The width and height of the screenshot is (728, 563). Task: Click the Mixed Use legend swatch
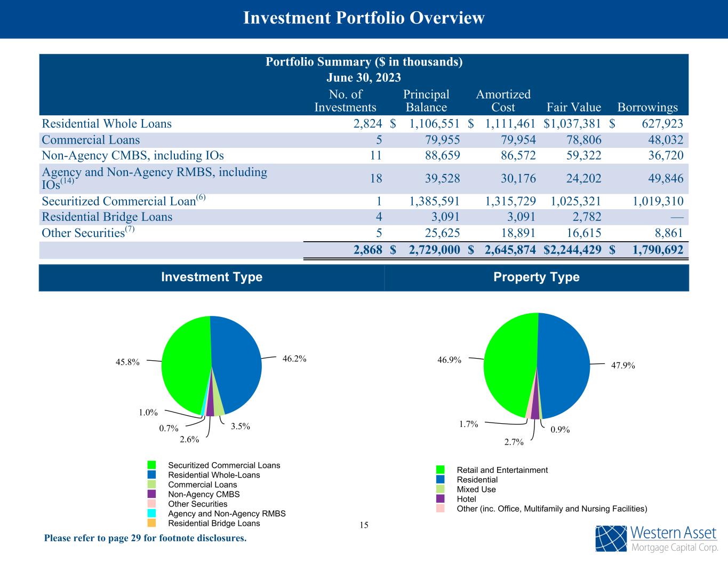pos(441,489)
